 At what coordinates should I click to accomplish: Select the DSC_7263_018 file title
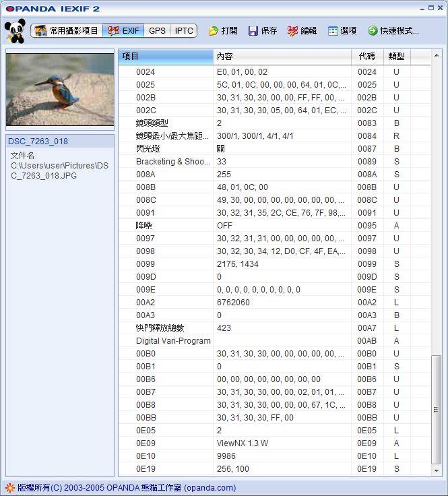coord(38,142)
